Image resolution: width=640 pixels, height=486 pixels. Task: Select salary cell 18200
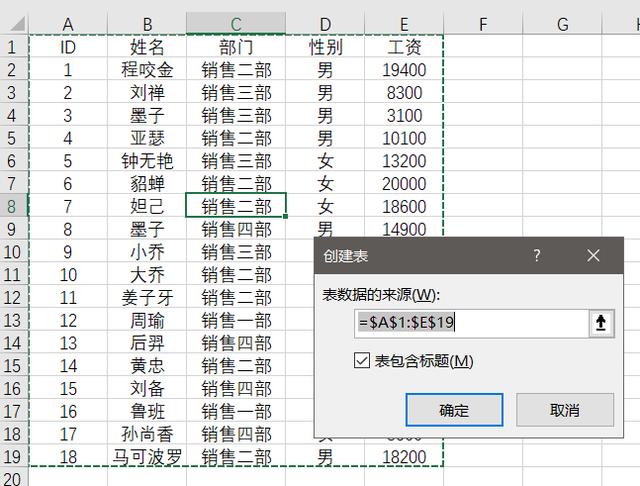[404, 457]
